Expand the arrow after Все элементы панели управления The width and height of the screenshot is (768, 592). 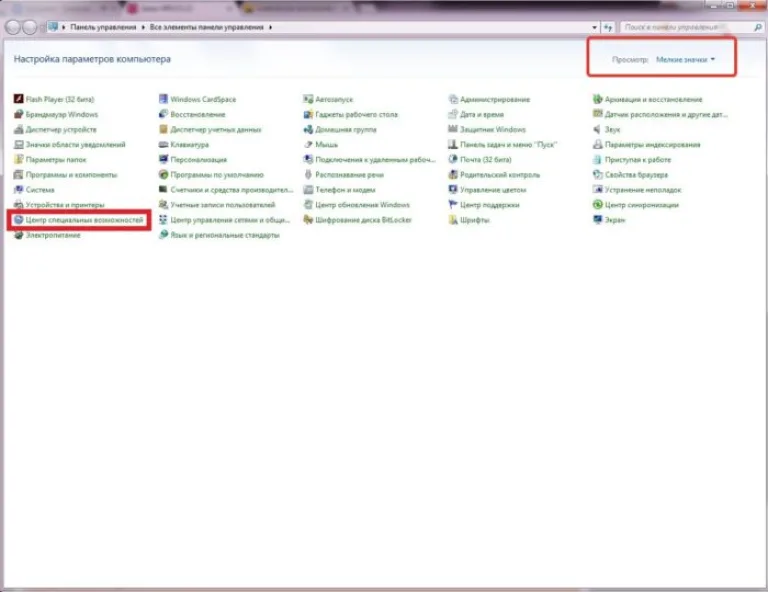(270, 27)
